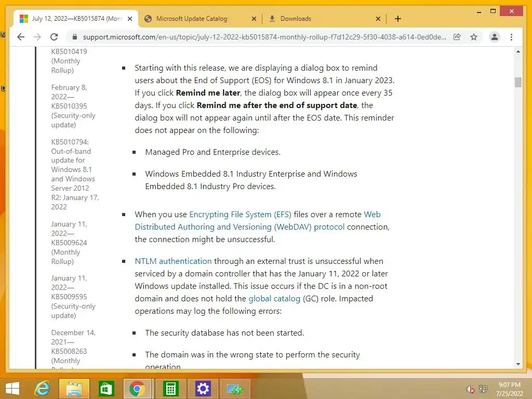Click the Downloads tab arrow favicon

pyautogui.click(x=272, y=19)
